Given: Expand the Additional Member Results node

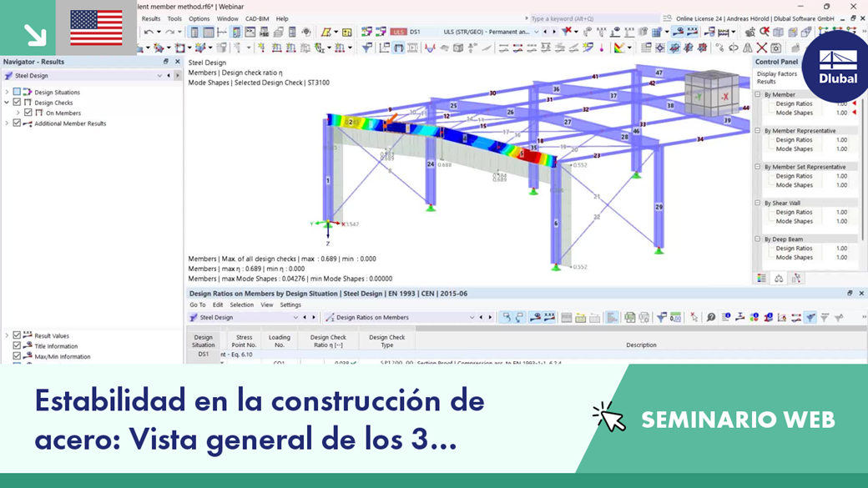Looking at the screenshot, I should (x=7, y=123).
